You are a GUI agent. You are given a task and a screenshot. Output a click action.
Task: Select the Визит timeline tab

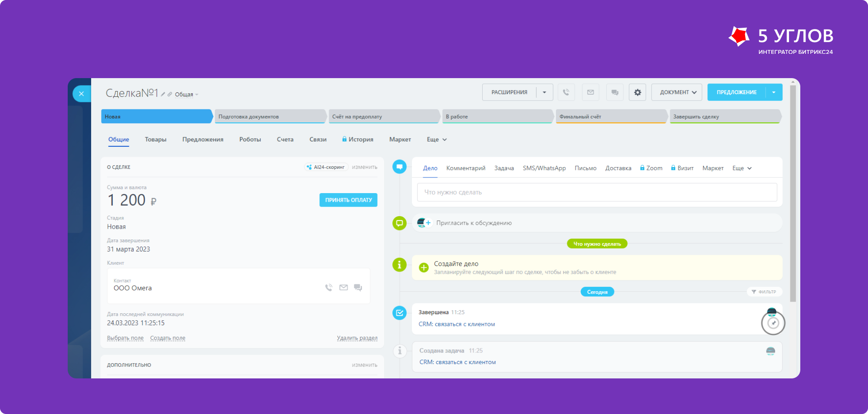[682, 168]
